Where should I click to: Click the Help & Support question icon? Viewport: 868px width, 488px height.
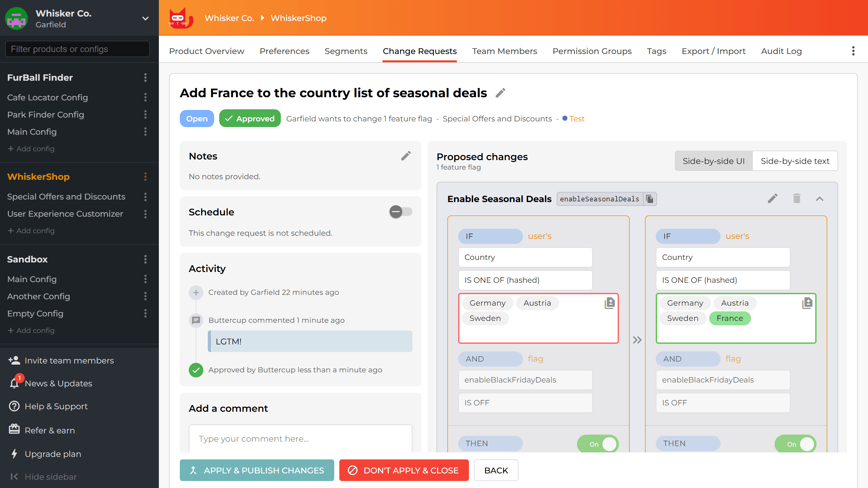click(x=14, y=406)
